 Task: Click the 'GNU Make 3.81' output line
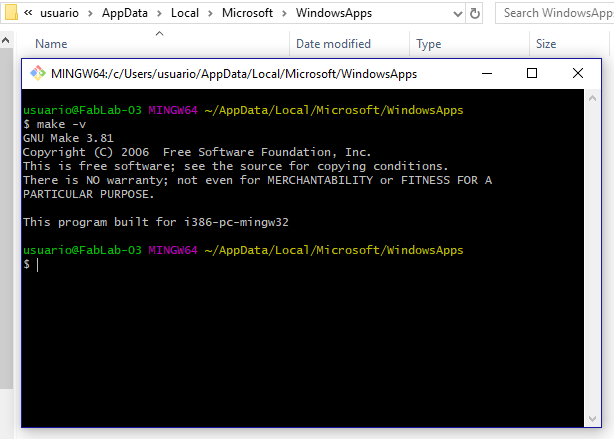tap(68, 138)
